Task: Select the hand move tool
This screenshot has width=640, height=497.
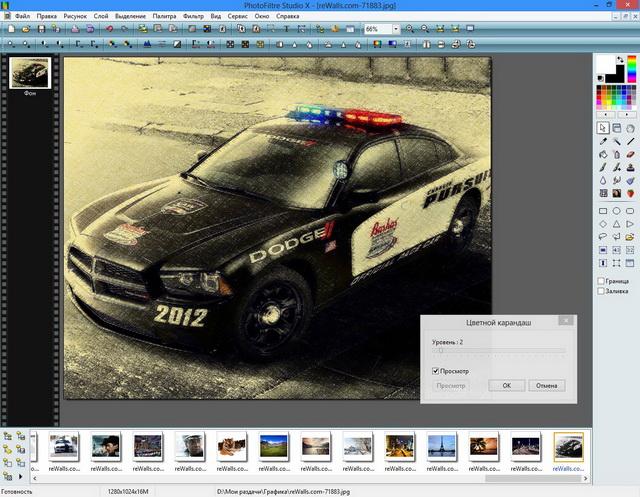Action: (x=631, y=128)
